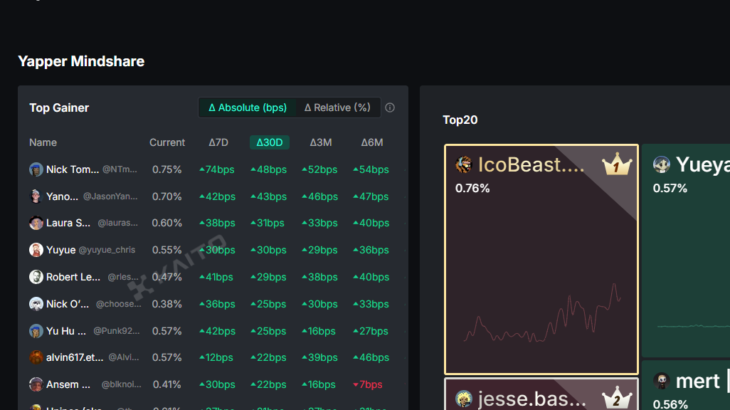Open the Laura S... name link
Screen dimensions: 730x410
(68, 223)
